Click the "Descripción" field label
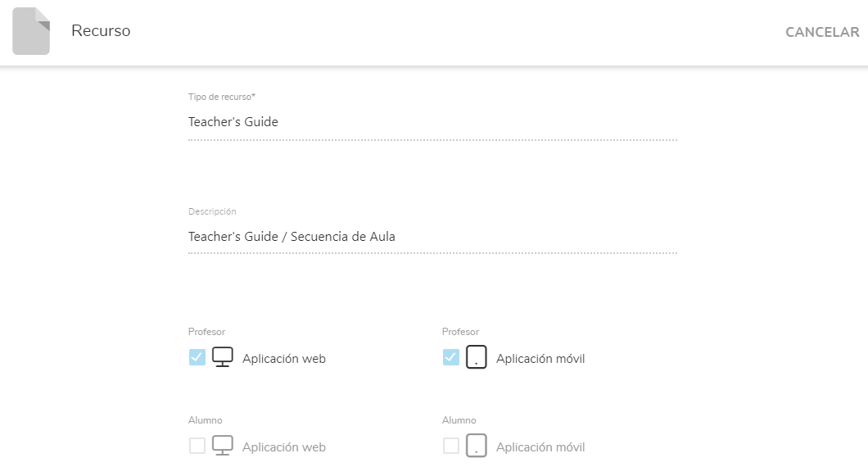Viewport: 868px width, 476px height. point(212,211)
